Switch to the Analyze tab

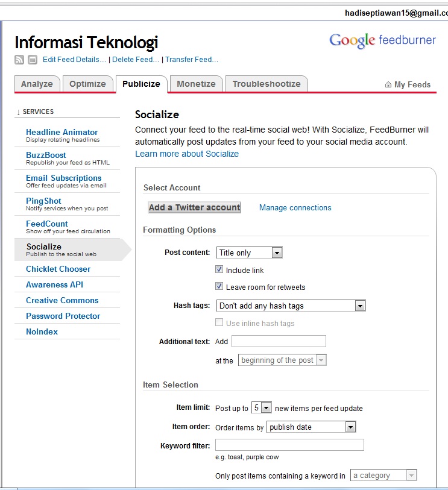[37, 84]
